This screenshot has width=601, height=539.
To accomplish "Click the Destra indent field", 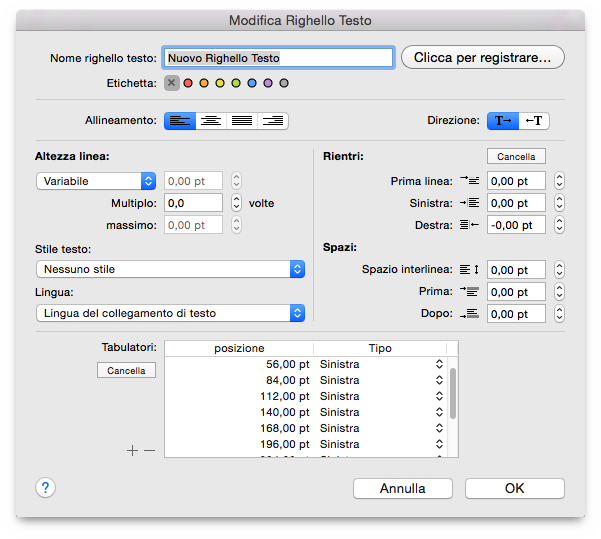I will click(516, 225).
